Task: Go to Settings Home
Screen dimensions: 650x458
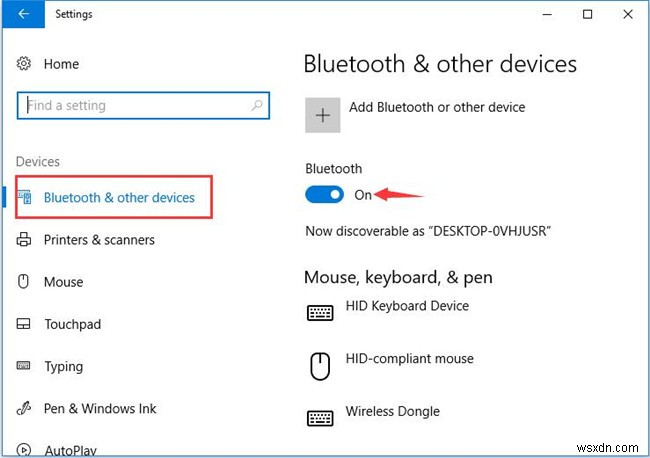Action: [x=61, y=64]
